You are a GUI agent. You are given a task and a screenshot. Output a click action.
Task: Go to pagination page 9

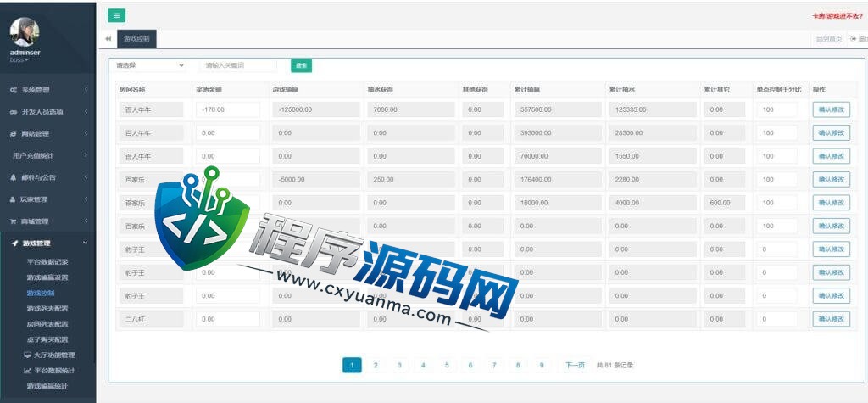(542, 365)
